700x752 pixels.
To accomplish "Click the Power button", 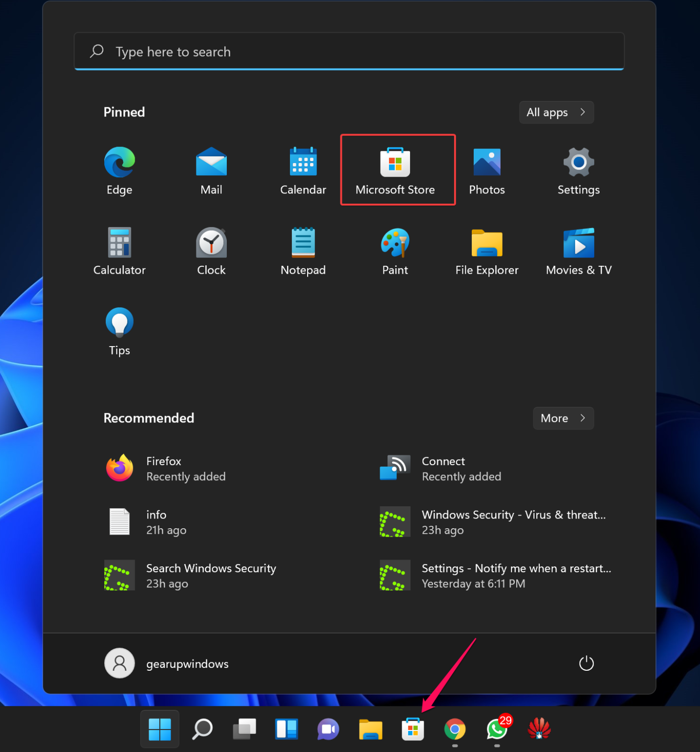I will tap(586, 663).
